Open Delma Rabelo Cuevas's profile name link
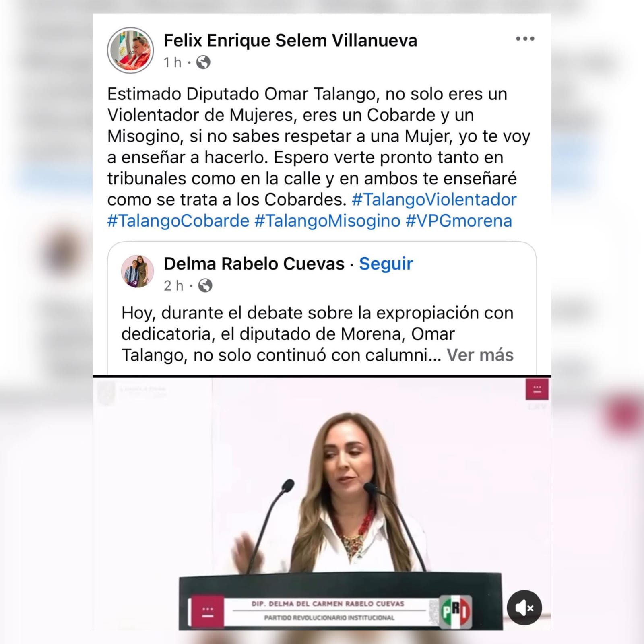 (x=254, y=264)
